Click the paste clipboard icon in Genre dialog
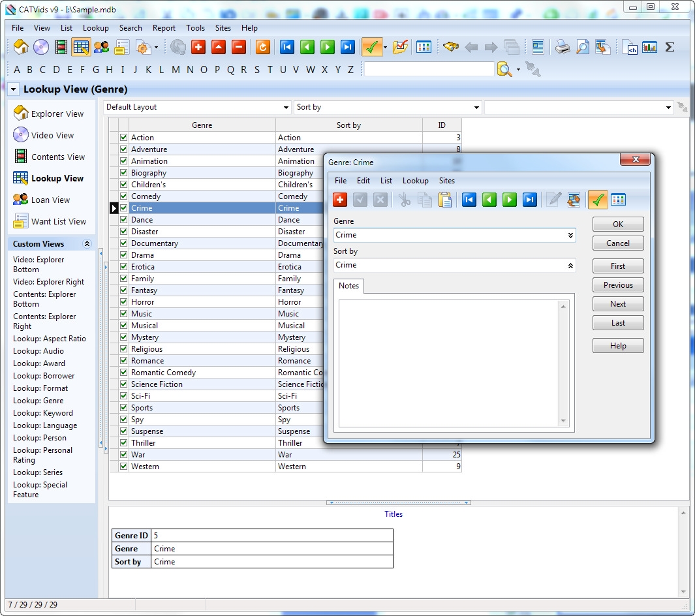This screenshot has height=616, width=695. pos(445,200)
